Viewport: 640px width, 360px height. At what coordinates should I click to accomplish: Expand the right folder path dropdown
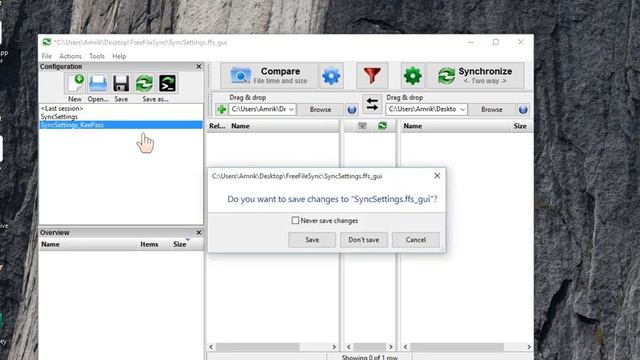click(462, 109)
